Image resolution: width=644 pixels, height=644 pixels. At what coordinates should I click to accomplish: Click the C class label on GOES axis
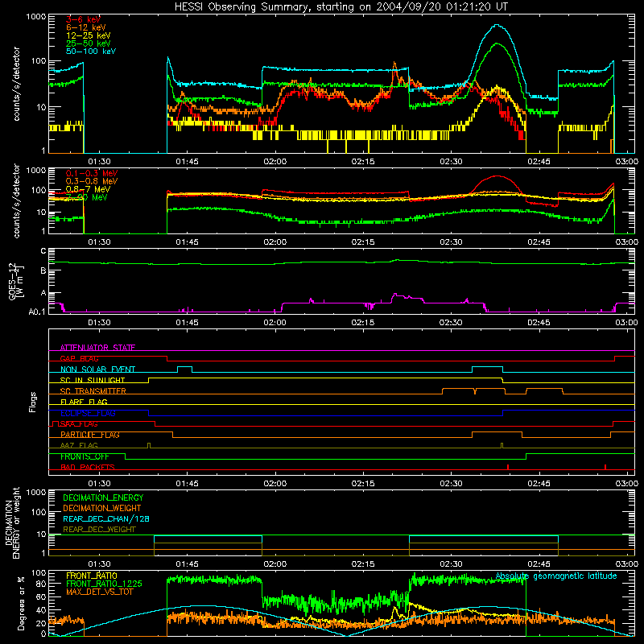click(43, 251)
